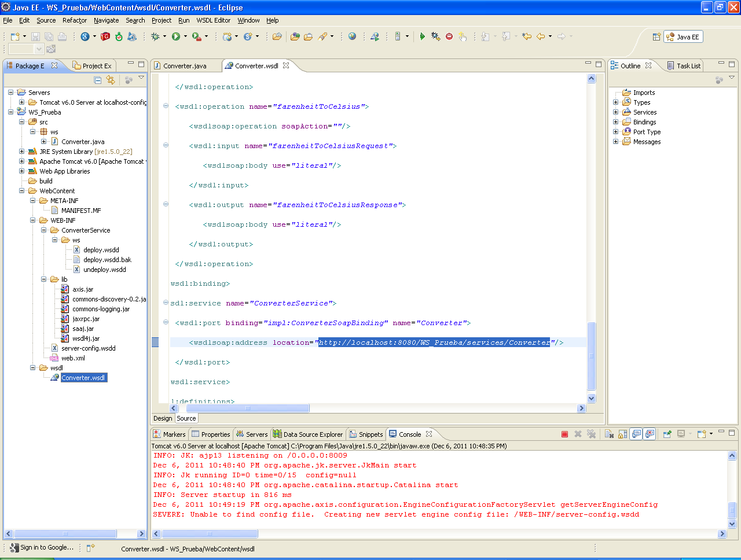Screen dimensions: 741x560
Task: Expand Bindings in the Outline
Action: pos(616,122)
